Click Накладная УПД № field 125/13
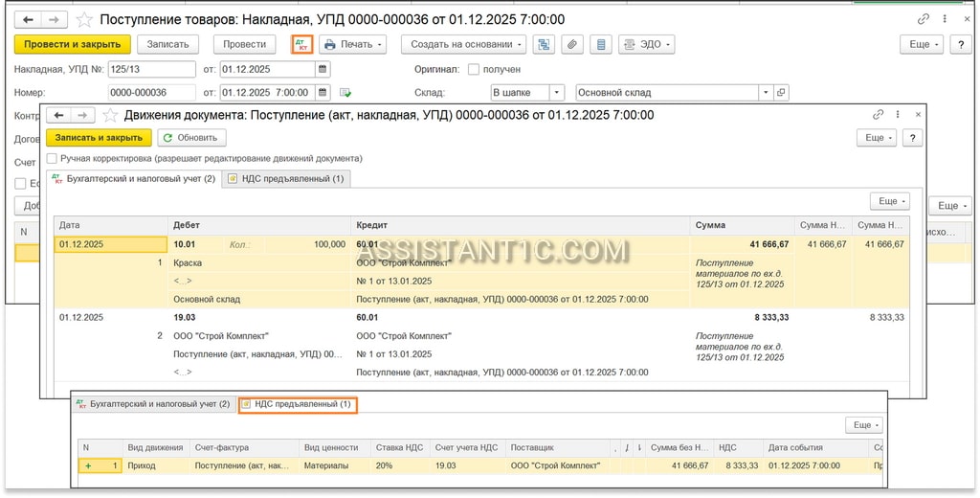Viewport: 980px width, 498px height. point(152,70)
